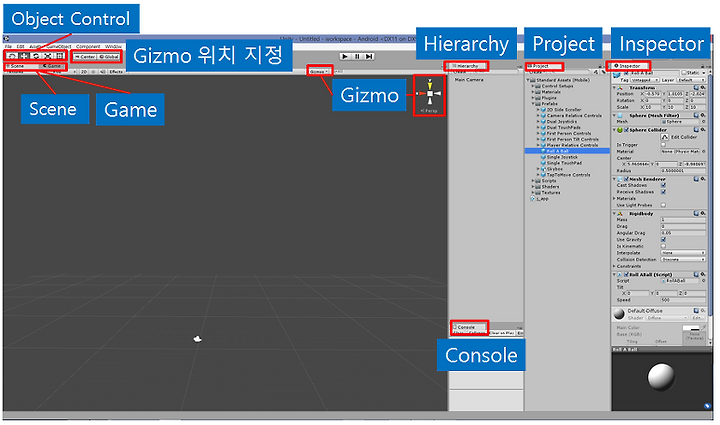
Task: Open Rigidbody component gear menu
Action: click(703, 213)
